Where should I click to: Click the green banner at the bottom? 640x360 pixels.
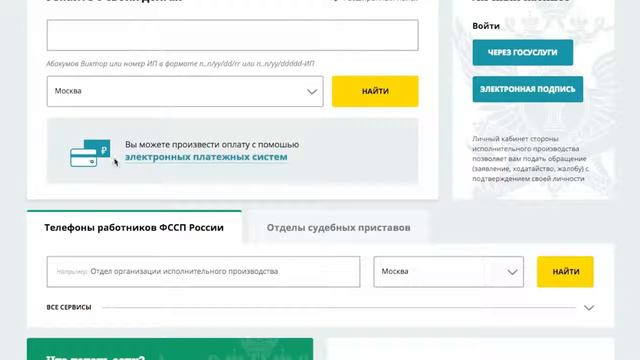click(x=170, y=349)
